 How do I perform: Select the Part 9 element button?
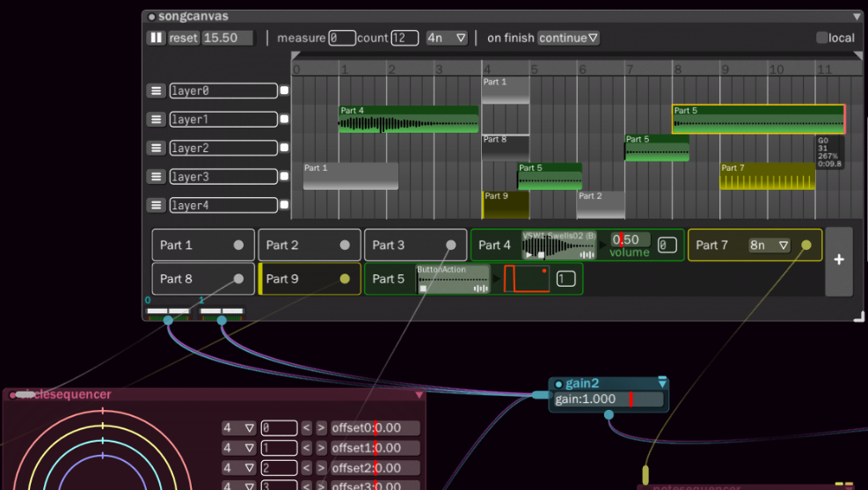coord(310,279)
